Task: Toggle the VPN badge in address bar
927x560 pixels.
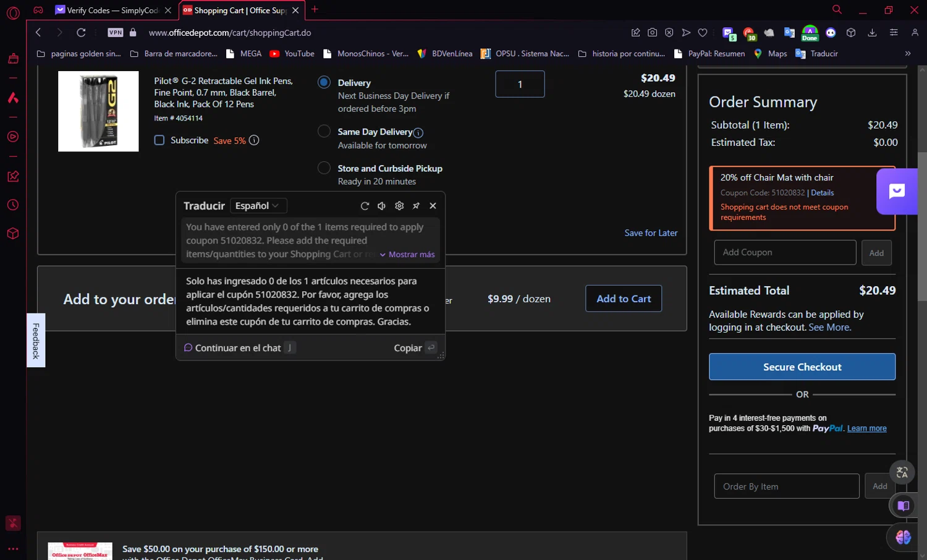Action: pyautogui.click(x=115, y=33)
